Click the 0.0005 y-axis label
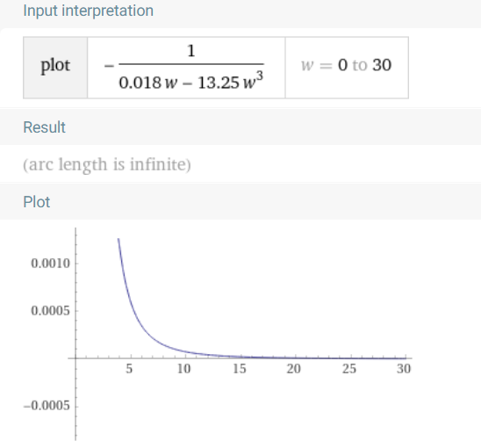Image resolution: width=481 pixels, height=448 pixels. click(x=51, y=311)
